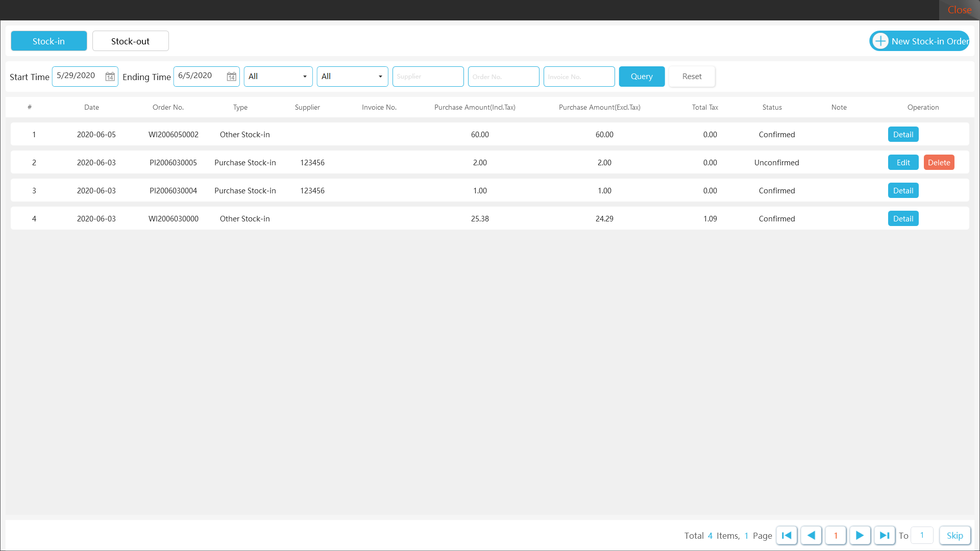Expand the second All dropdown filter
The height and width of the screenshot is (551, 980).
(352, 77)
